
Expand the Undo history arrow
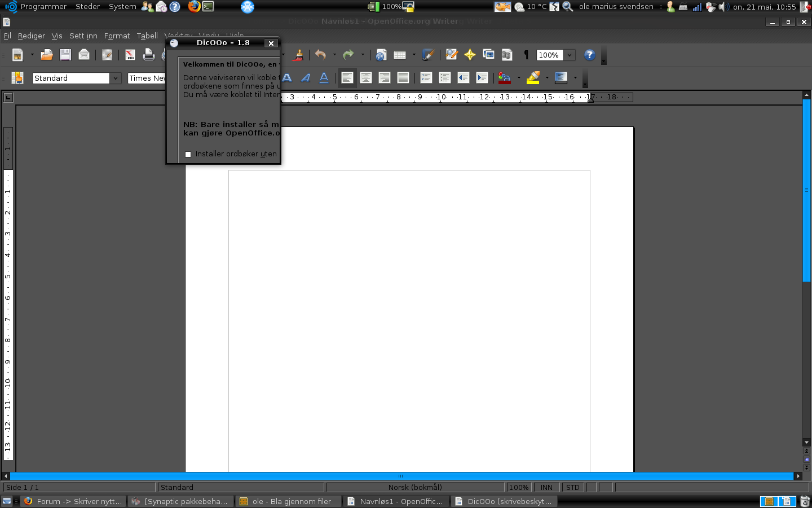point(334,55)
